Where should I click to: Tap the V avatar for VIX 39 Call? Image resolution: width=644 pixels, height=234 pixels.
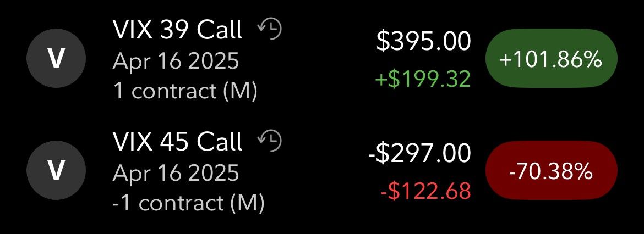(56, 59)
